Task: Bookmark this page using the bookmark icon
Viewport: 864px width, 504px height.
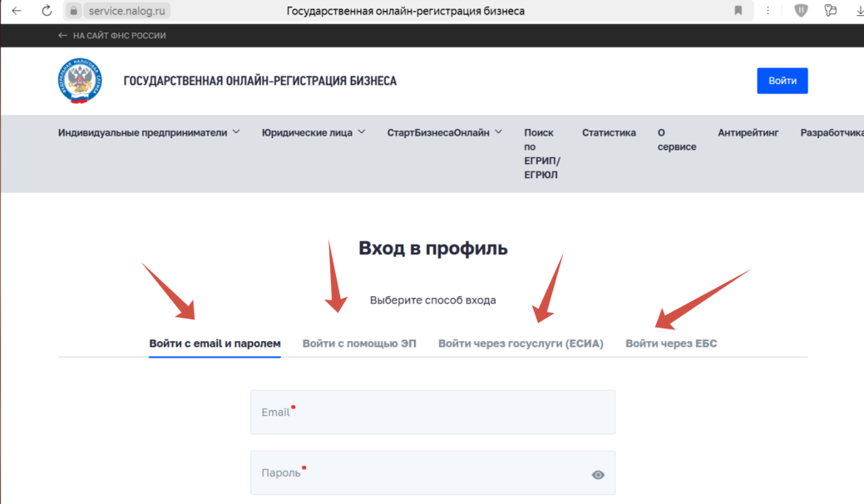Action: click(738, 11)
